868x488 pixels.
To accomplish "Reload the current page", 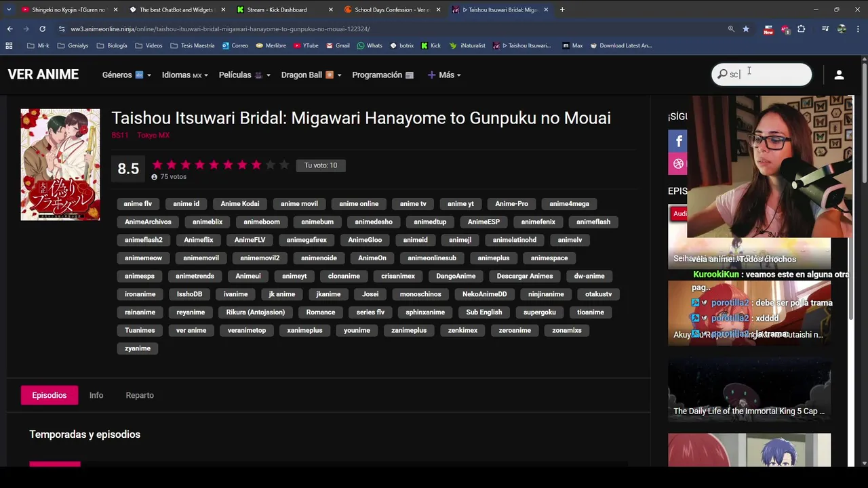I will tap(42, 29).
